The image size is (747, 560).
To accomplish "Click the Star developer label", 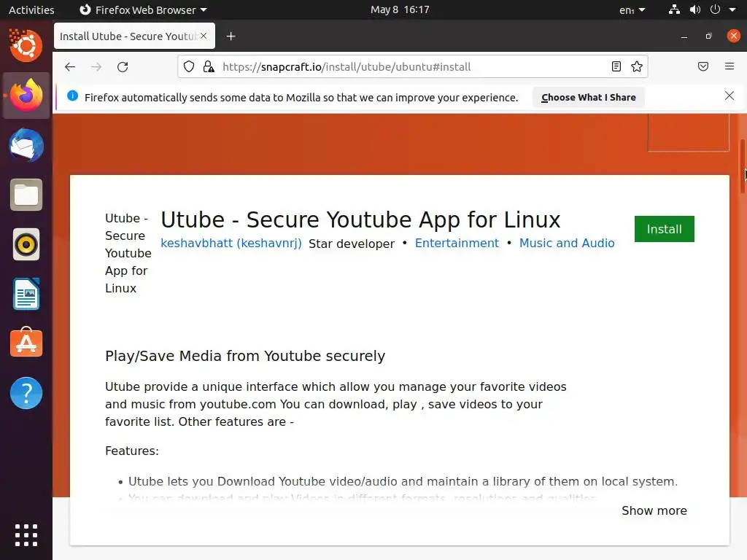I will (352, 244).
